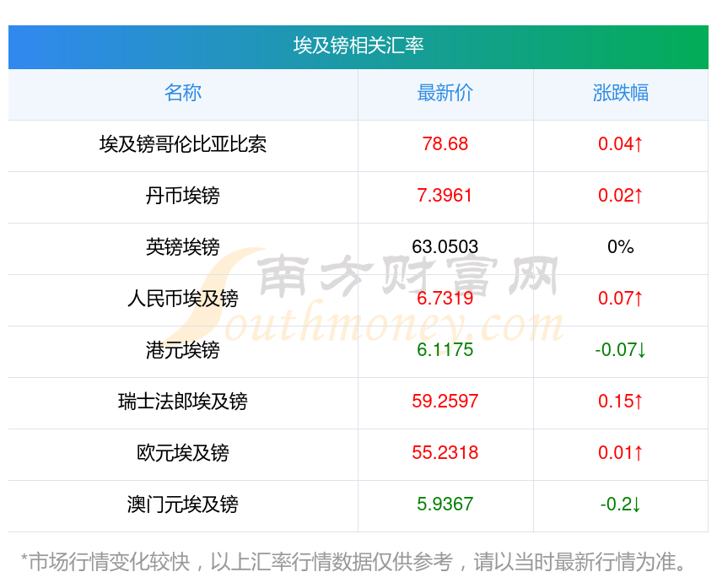Click the change value 0.04↑
Screen dimensions: 717x588
pyautogui.click(x=621, y=144)
